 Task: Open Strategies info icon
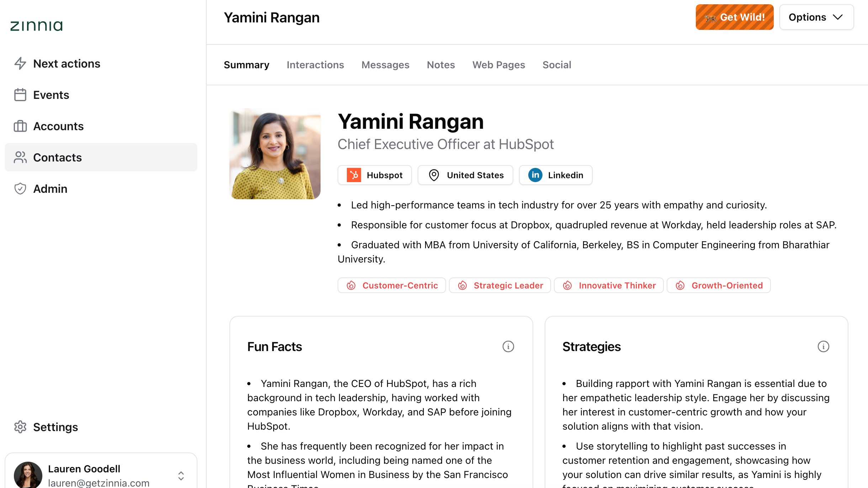pyautogui.click(x=823, y=346)
